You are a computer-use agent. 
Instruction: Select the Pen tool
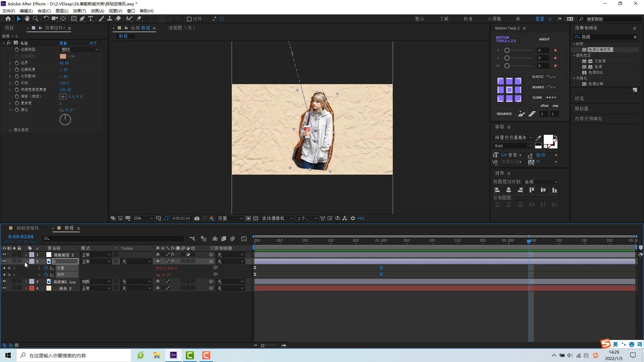pos(82,19)
